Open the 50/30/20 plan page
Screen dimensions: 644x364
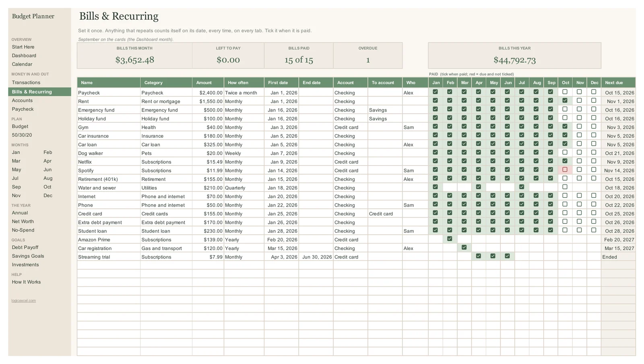pos(22,135)
